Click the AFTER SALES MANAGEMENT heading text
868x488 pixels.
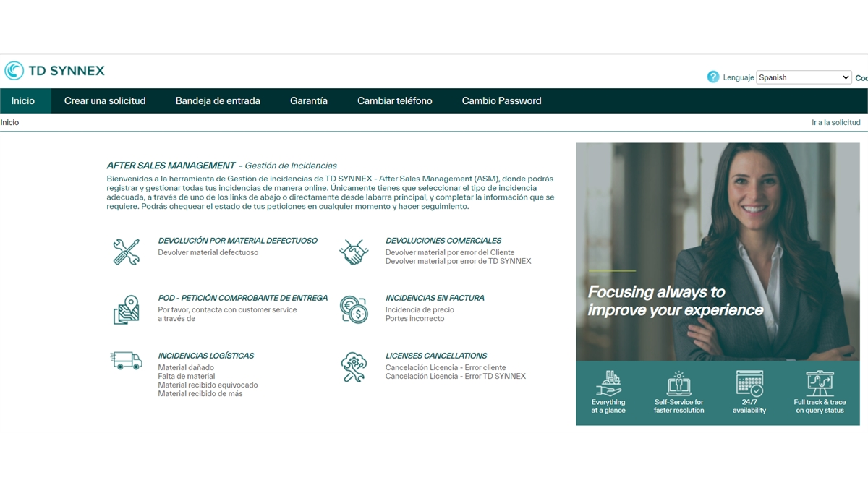tap(171, 166)
